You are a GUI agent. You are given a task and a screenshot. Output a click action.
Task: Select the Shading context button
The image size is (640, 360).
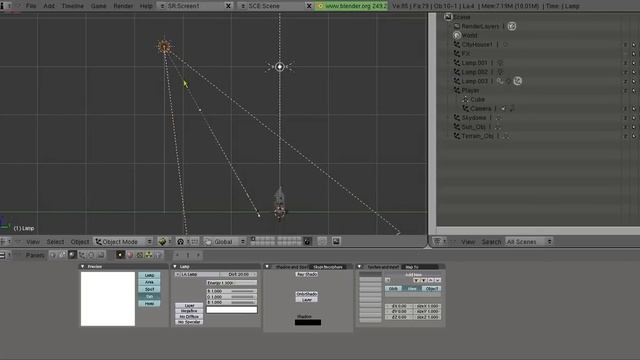(72, 255)
